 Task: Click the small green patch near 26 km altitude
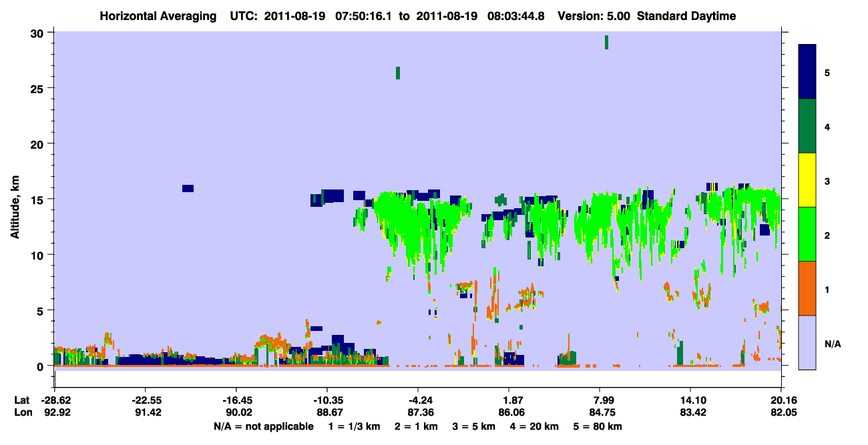click(398, 73)
